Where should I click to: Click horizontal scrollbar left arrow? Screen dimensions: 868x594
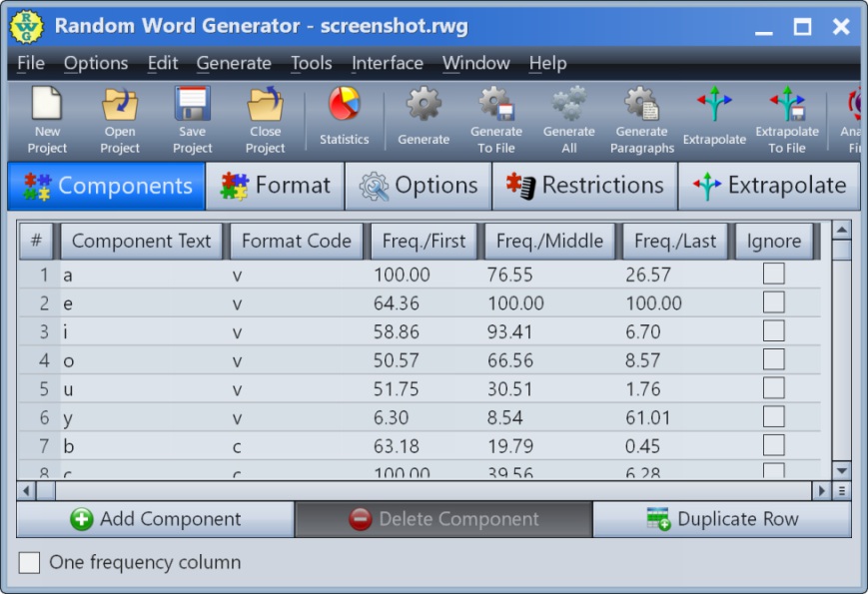tap(26, 490)
